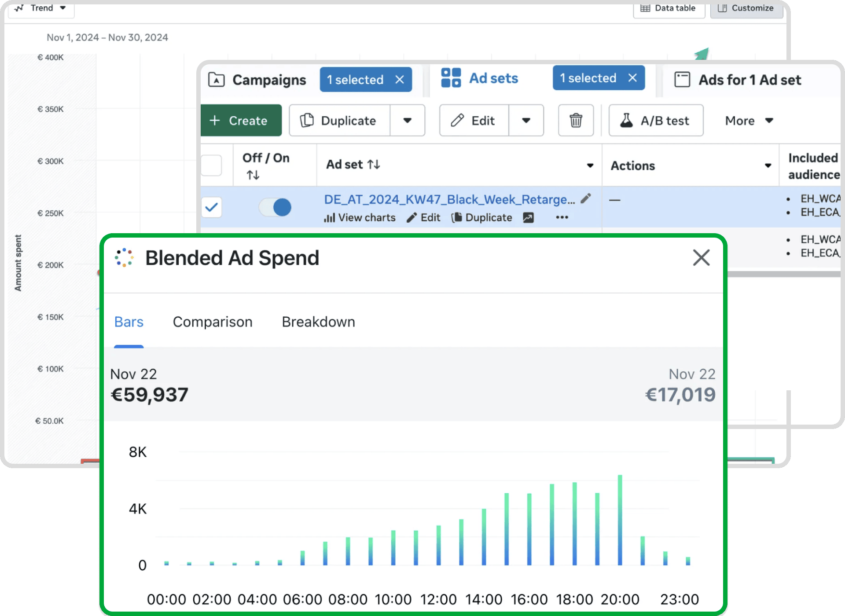
Task: Open the DE_AT_2024_KW47_Black_Week_Retarge ad set link
Action: coord(449,200)
